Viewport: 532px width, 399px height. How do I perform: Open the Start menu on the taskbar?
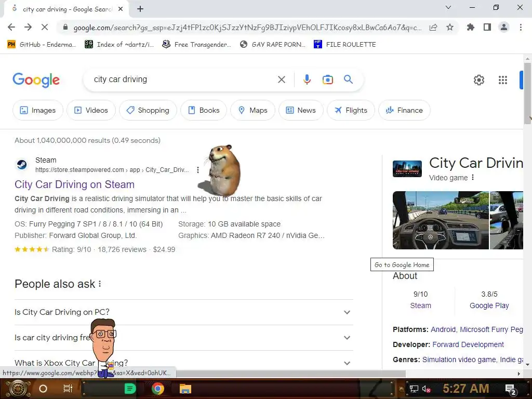click(x=18, y=389)
